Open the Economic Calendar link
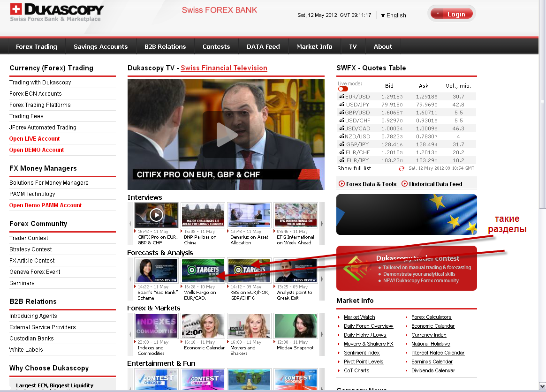This screenshot has width=546, height=392. tap(433, 326)
